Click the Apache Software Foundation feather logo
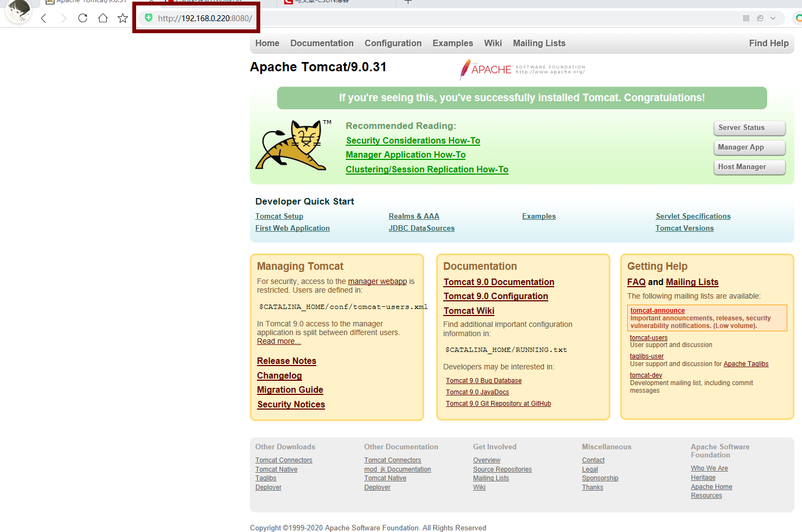Viewport: 802px width, 532px height. 522,70
